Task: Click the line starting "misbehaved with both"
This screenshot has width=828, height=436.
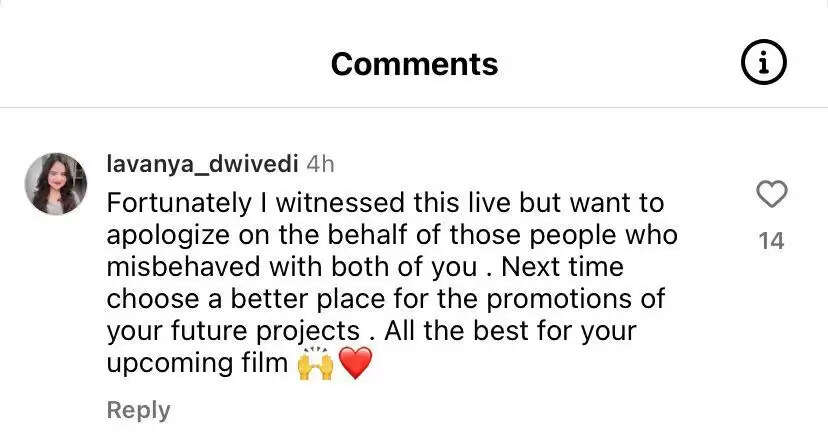Action: (365, 267)
